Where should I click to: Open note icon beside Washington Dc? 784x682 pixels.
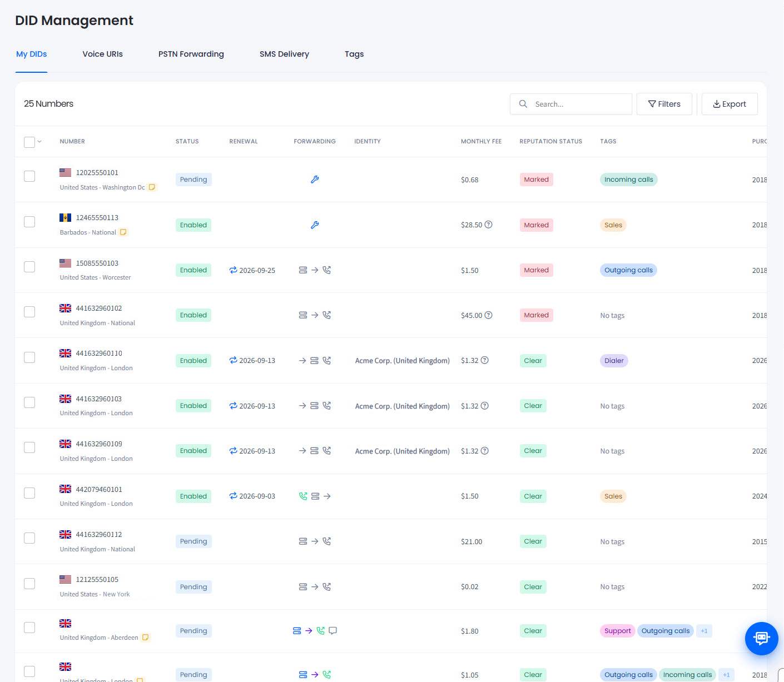pyautogui.click(x=152, y=187)
